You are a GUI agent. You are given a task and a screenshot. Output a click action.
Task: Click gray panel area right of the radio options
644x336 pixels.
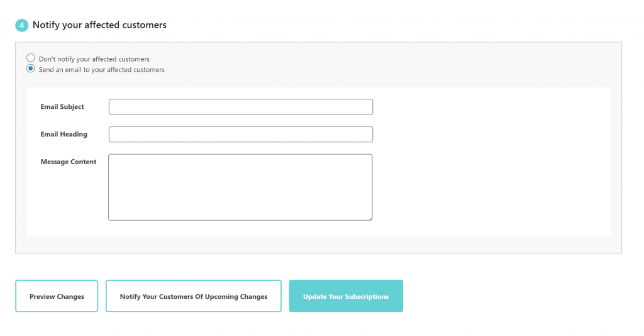click(390, 64)
